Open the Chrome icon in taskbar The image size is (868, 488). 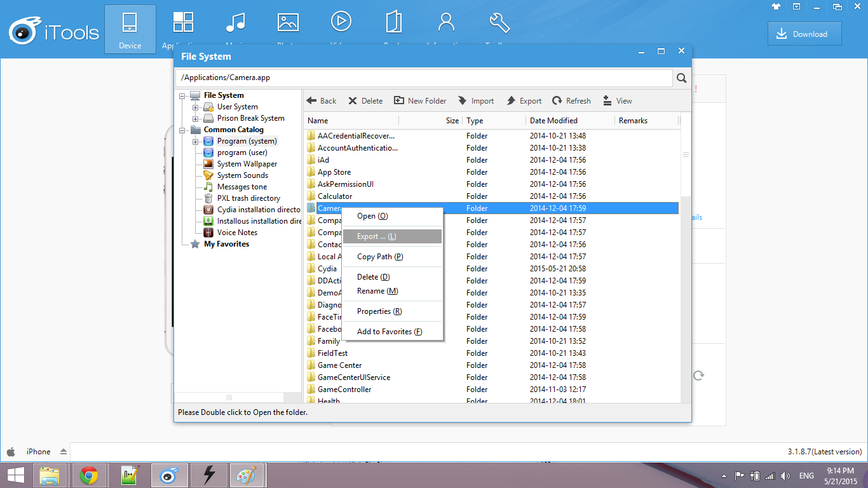(89, 475)
